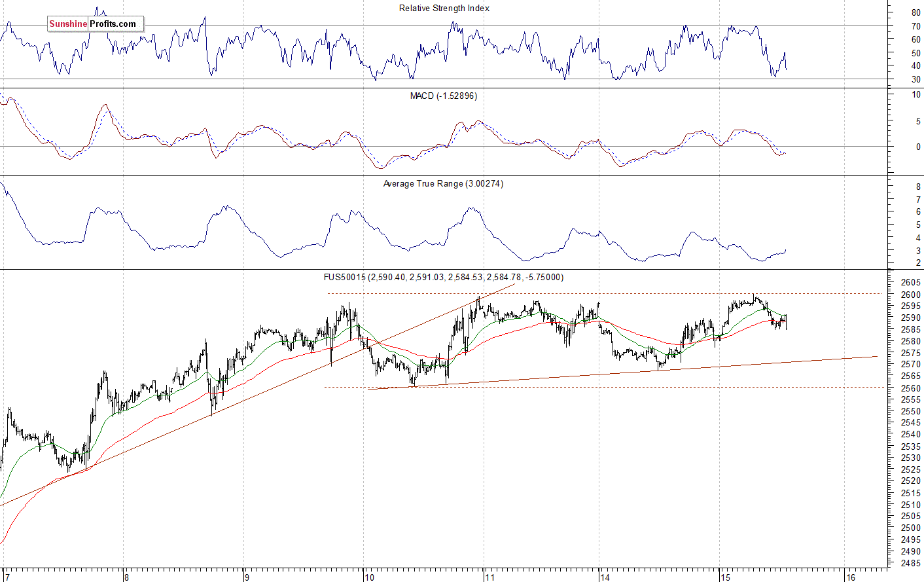Click date label 11 on time axis
Image resolution: width=924 pixels, height=582 pixels.
coord(489,577)
